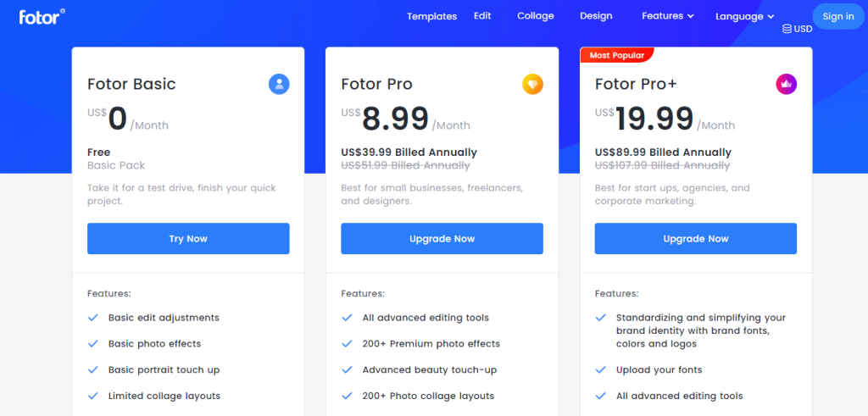Open the Templates menu item
Screen dimensions: 868x416
click(431, 16)
